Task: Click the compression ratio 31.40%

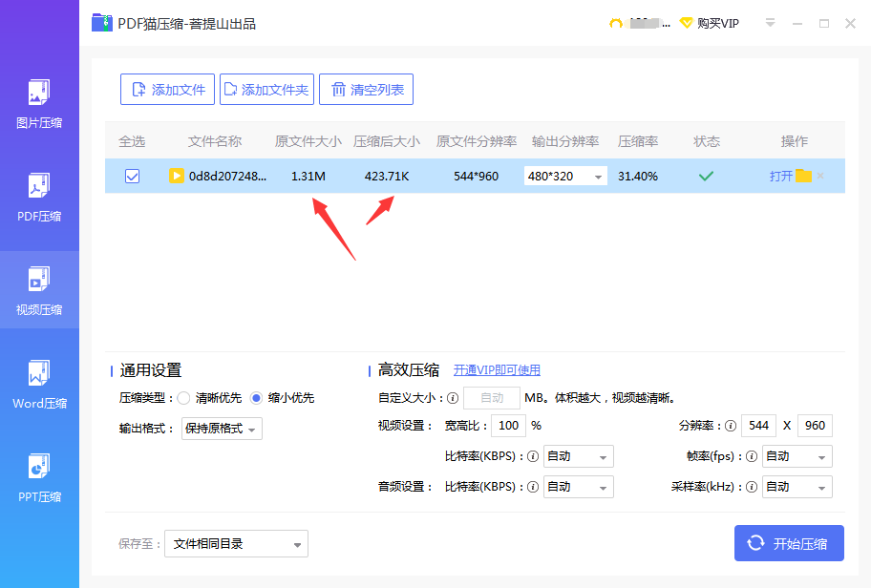Action: [x=638, y=176]
